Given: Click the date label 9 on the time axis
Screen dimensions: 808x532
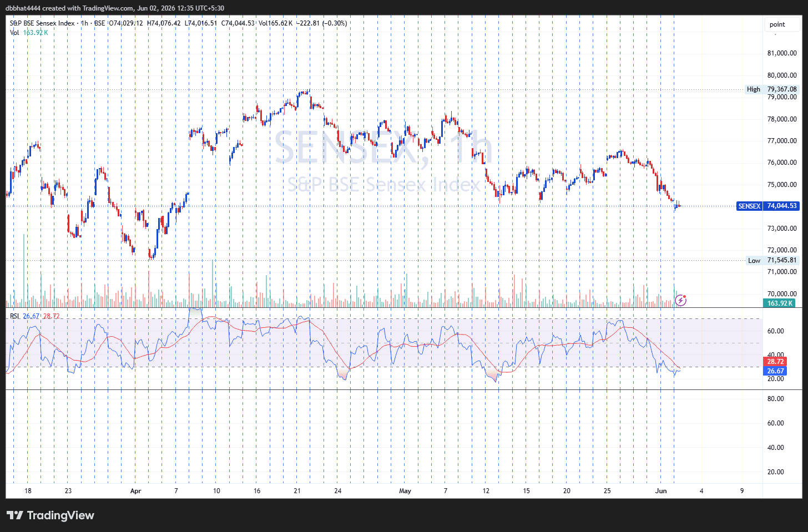Looking at the screenshot, I should click(742, 491).
